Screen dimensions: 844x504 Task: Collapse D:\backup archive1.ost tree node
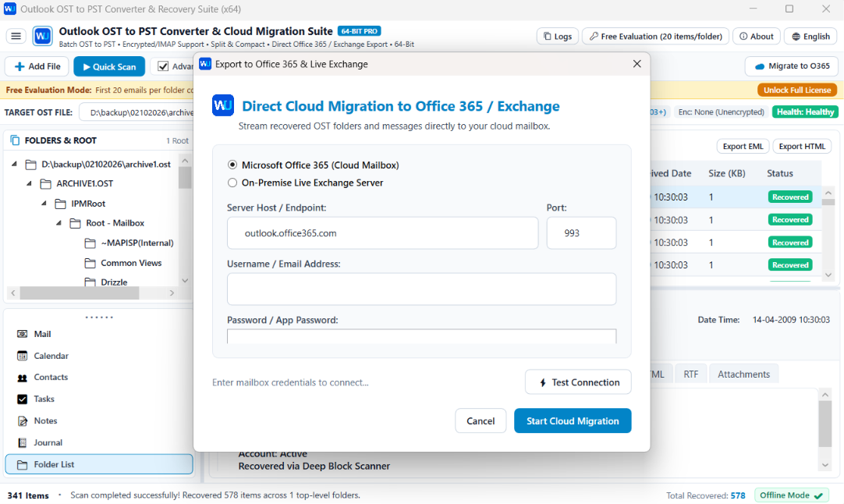15,164
